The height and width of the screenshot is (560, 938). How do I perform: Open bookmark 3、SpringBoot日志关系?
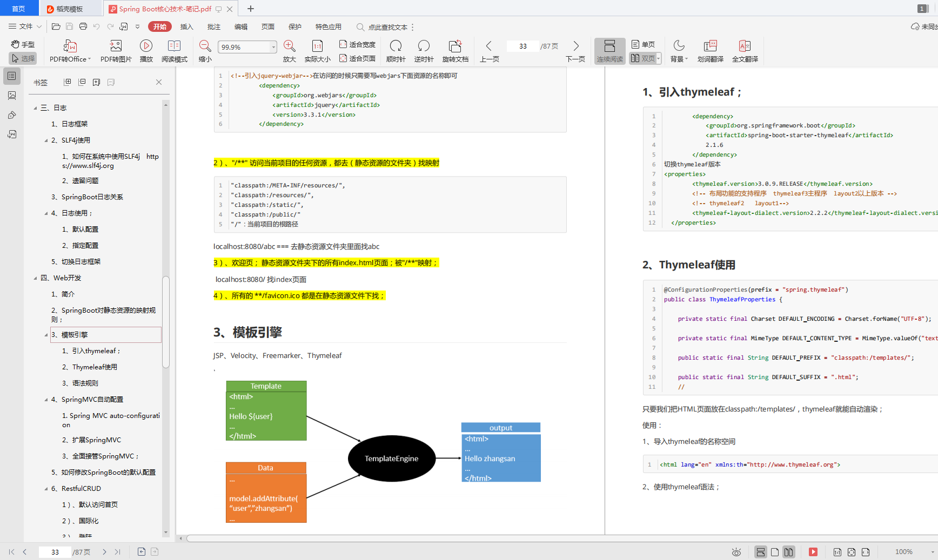(x=87, y=197)
